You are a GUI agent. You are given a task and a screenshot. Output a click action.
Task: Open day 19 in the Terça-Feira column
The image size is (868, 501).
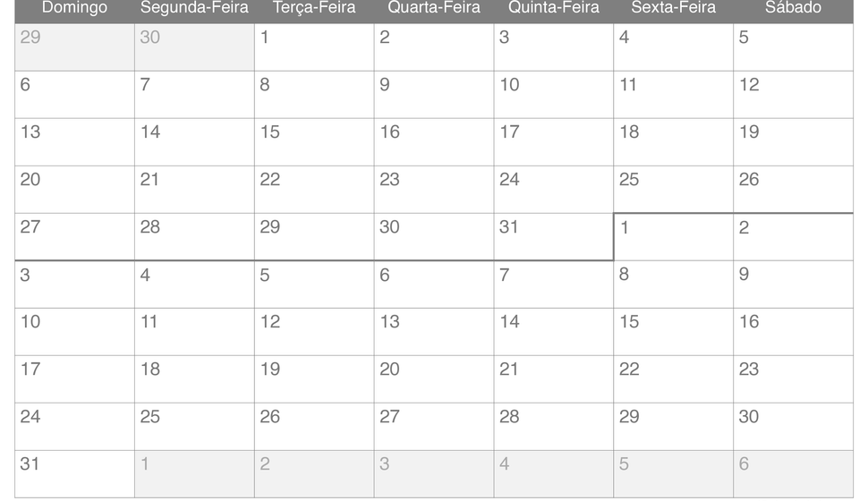click(x=314, y=379)
